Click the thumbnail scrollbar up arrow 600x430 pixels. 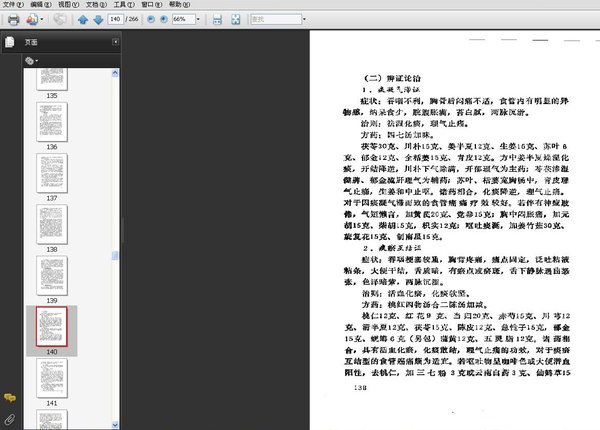[115, 73]
